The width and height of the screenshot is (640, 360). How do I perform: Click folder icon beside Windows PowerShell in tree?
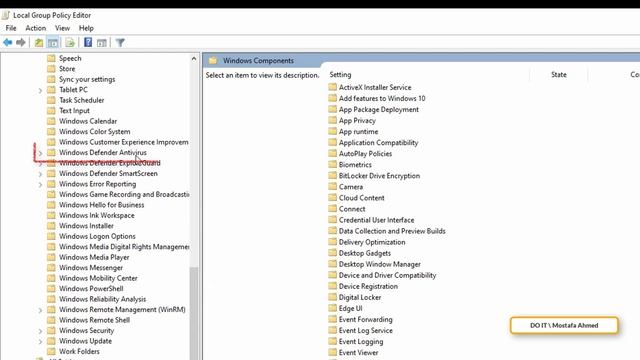[51, 289]
